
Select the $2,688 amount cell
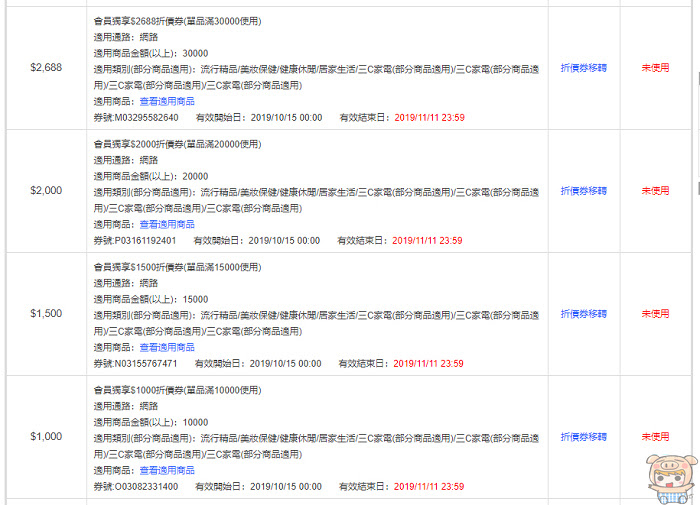click(46, 68)
